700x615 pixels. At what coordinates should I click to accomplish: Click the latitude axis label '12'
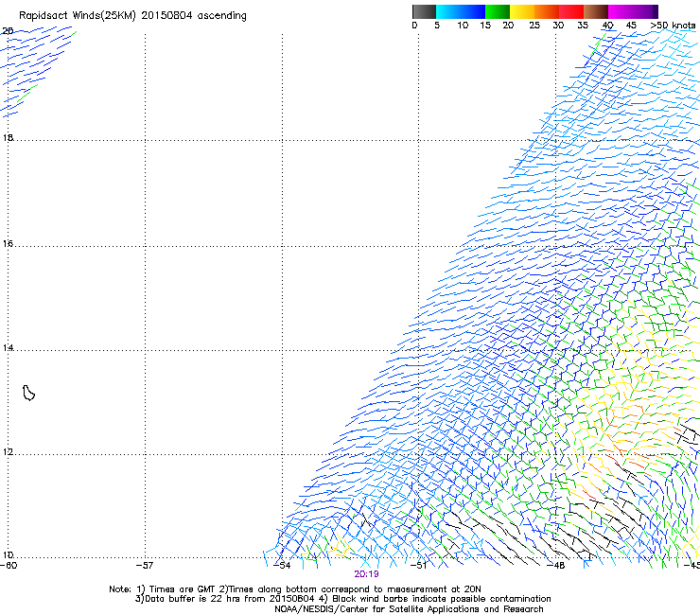[x=8, y=452]
